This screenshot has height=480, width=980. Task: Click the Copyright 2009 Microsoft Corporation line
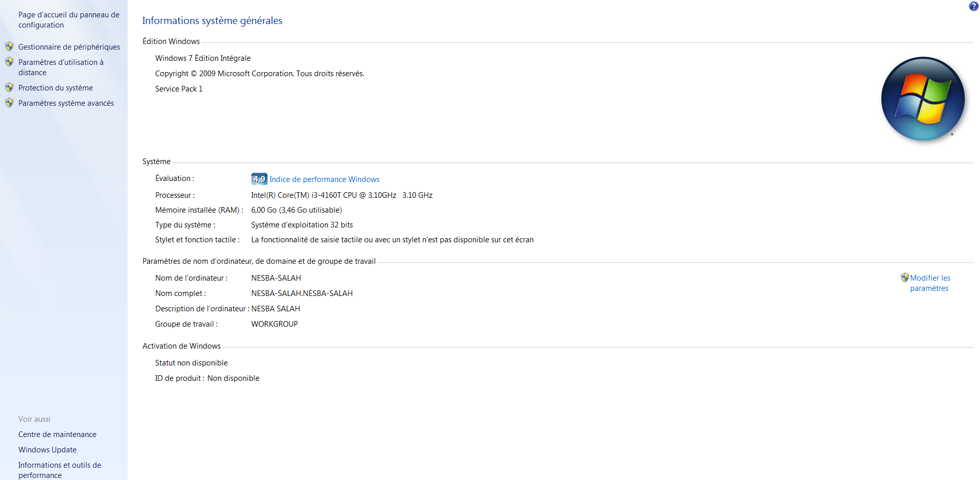259,74
